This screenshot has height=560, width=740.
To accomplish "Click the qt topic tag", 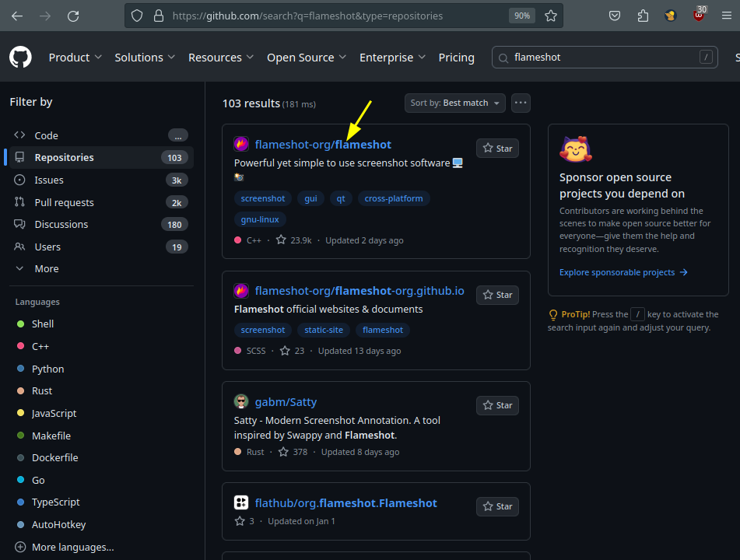I will 341,198.
